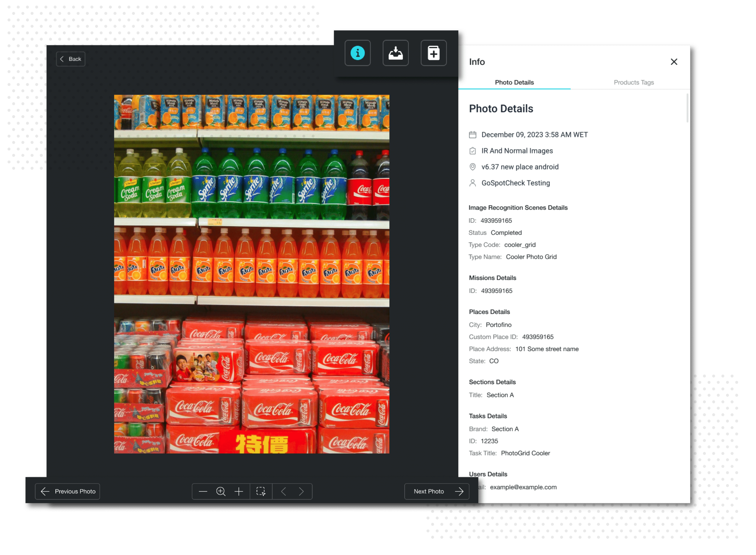The width and height of the screenshot is (756, 555).
Task: Click the magnifier zoom reset icon
Action: tap(221, 492)
